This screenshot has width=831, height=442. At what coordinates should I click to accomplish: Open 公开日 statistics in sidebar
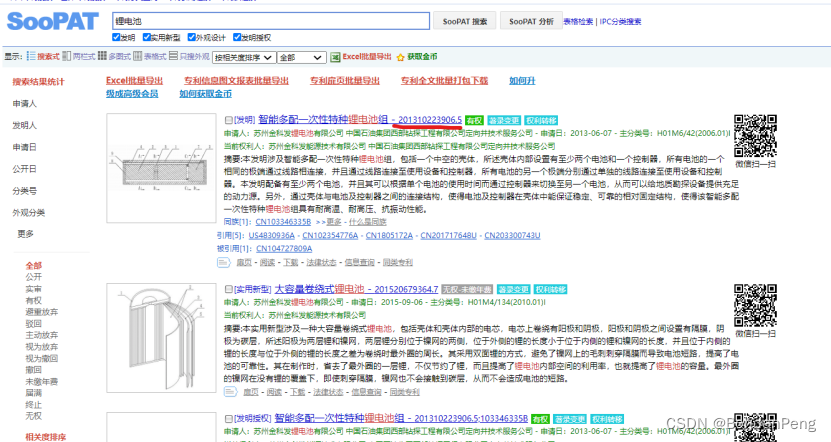(24, 169)
